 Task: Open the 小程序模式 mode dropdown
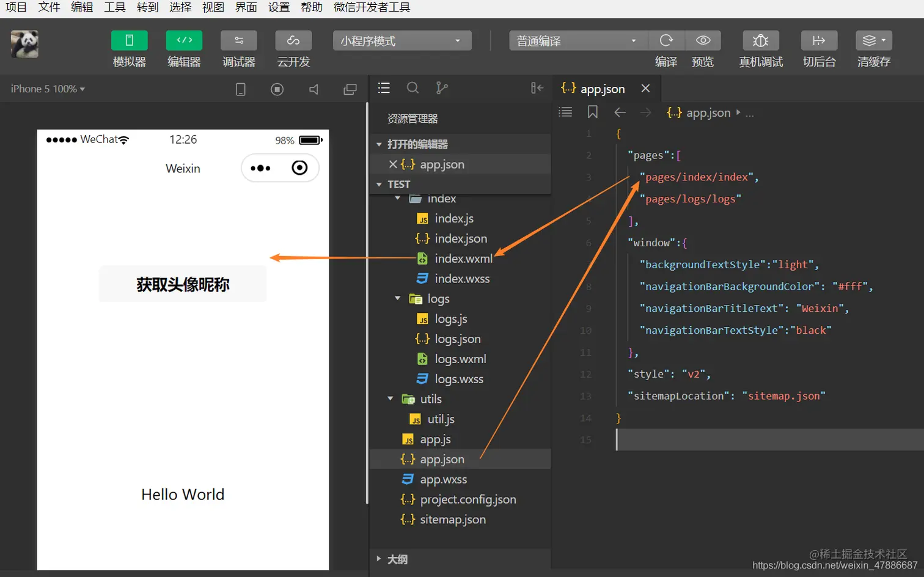pos(402,40)
